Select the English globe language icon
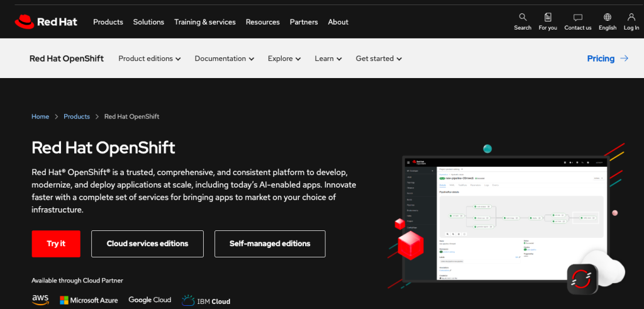This screenshot has width=644, height=309. coord(608,17)
